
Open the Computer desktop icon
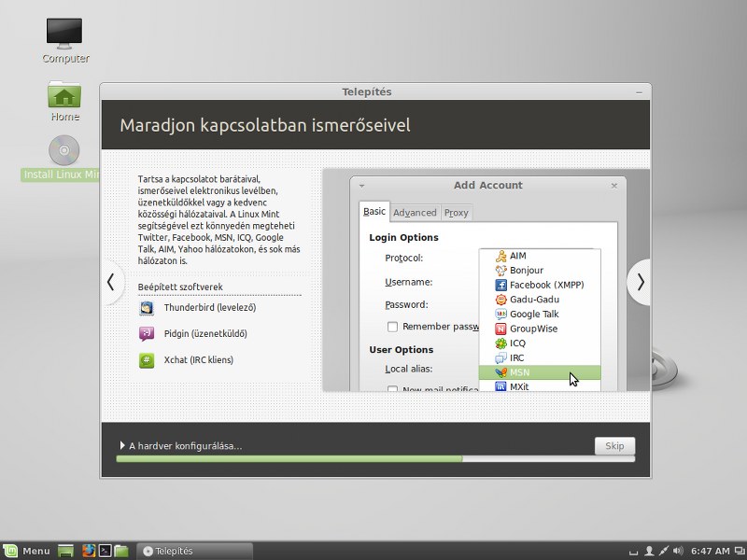coord(64,35)
